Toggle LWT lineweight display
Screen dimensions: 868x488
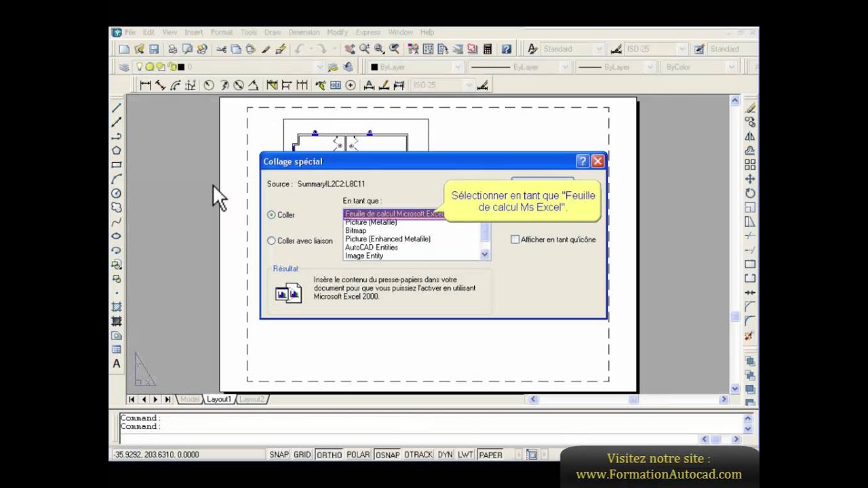click(465, 455)
